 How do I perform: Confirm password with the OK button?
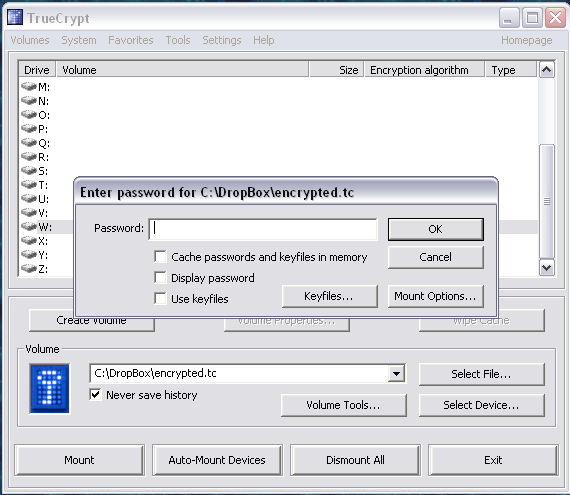(435, 229)
